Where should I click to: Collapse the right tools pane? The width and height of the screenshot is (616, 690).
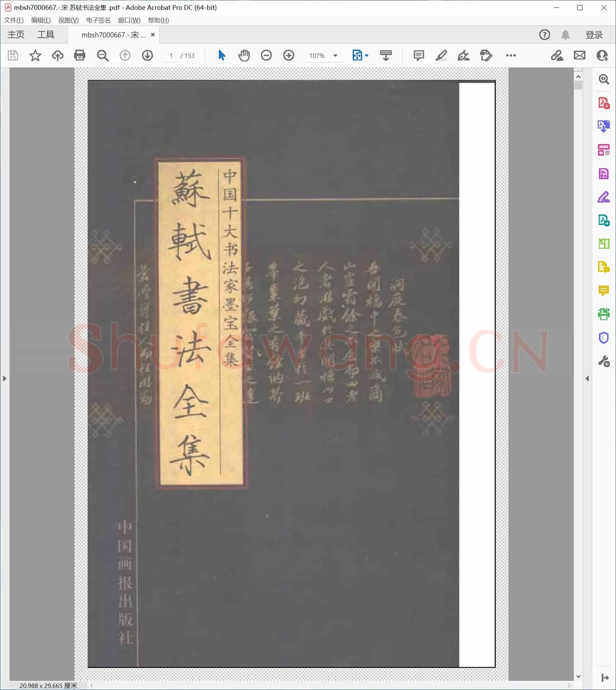pyautogui.click(x=587, y=378)
